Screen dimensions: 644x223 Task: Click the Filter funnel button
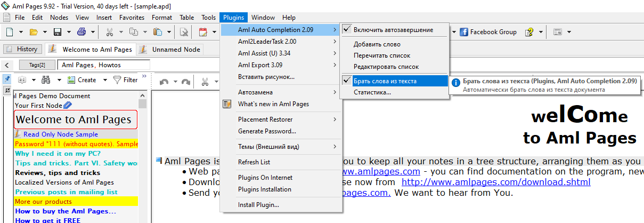point(125,80)
